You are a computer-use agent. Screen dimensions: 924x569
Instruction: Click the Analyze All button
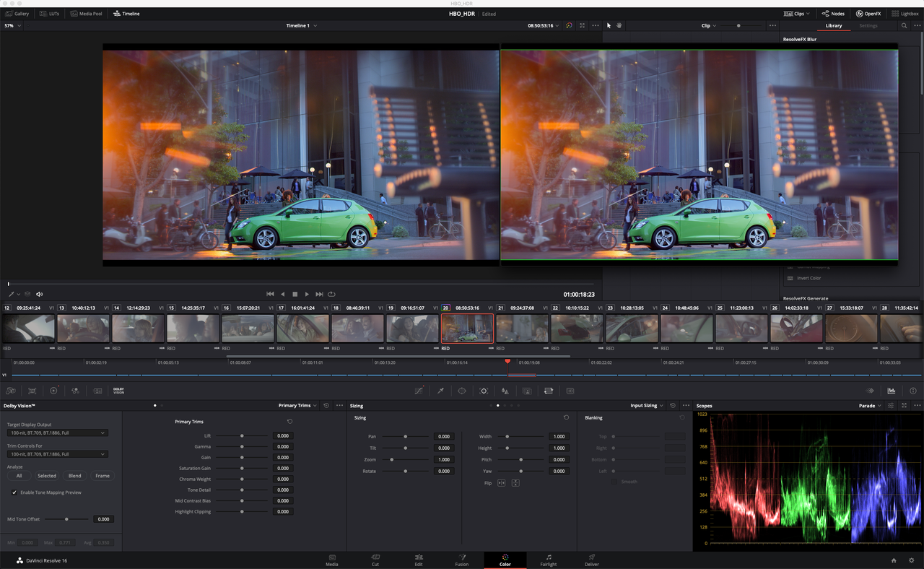[19, 476]
